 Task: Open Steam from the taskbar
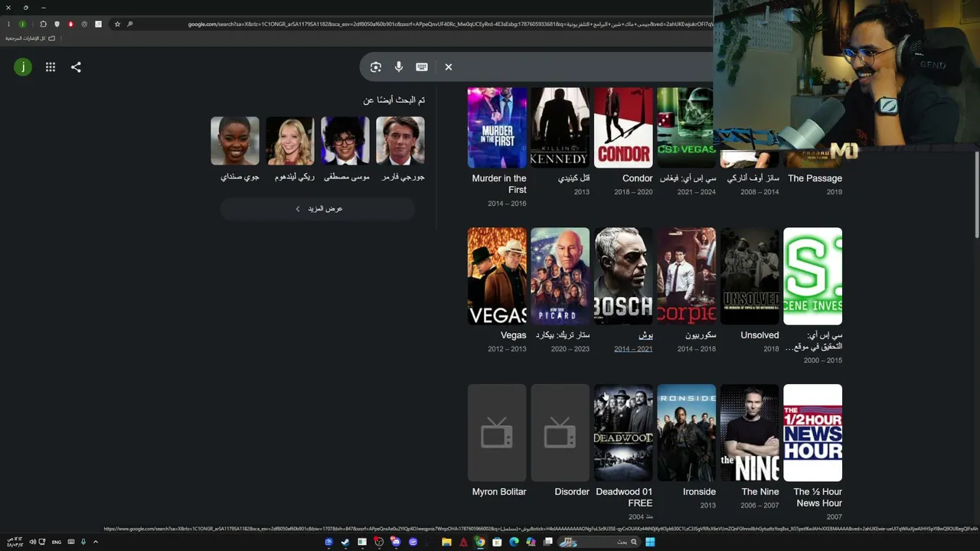[x=345, y=542]
